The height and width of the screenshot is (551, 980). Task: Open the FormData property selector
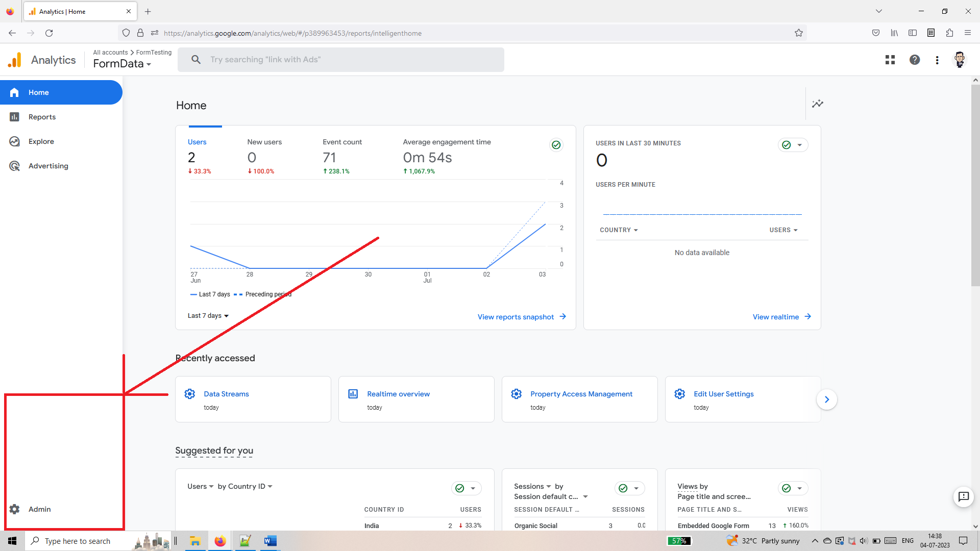[x=122, y=64]
